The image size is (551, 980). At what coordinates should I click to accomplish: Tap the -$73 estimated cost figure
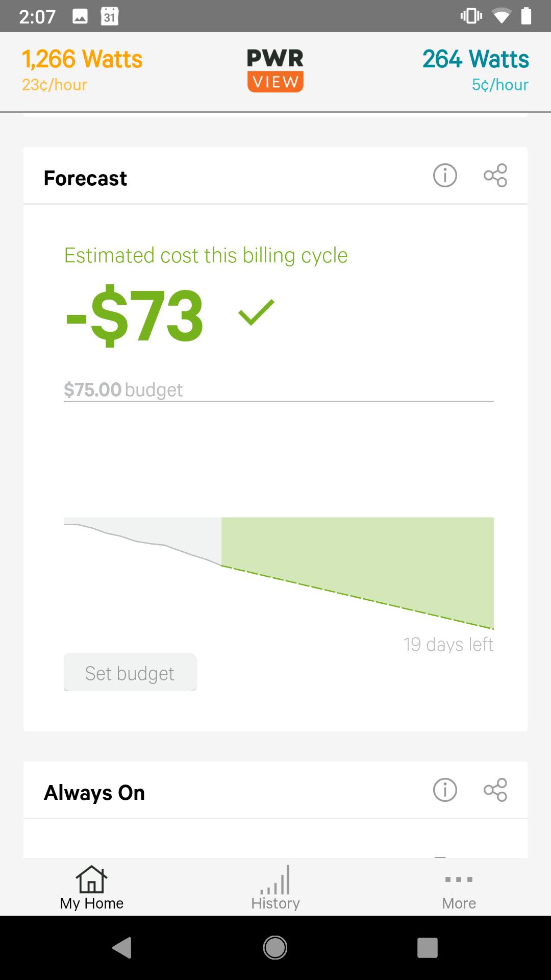coord(135,315)
